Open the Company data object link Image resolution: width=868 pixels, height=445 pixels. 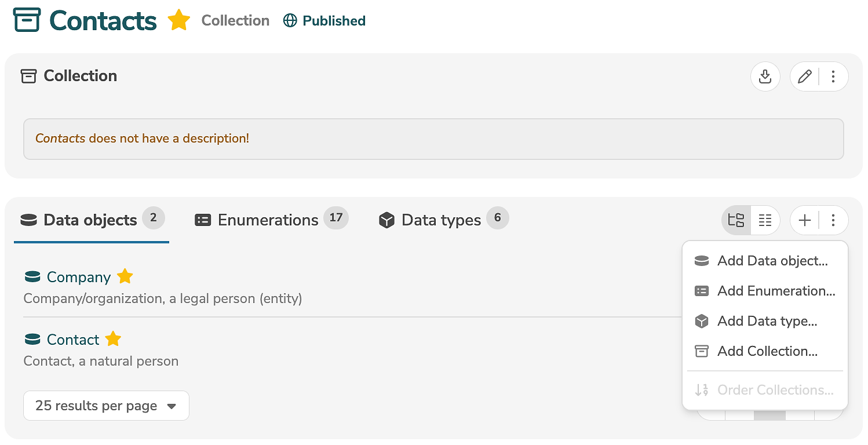[78, 278]
